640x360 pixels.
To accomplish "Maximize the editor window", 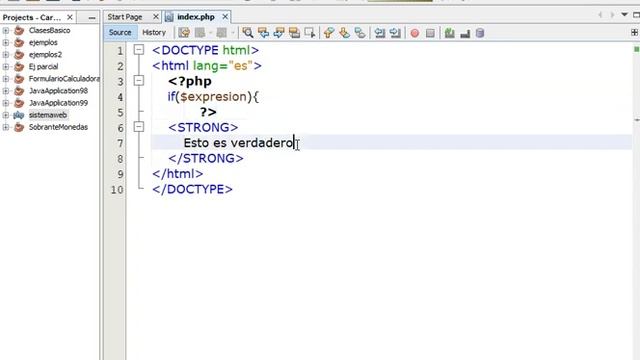I will point(636,15).
